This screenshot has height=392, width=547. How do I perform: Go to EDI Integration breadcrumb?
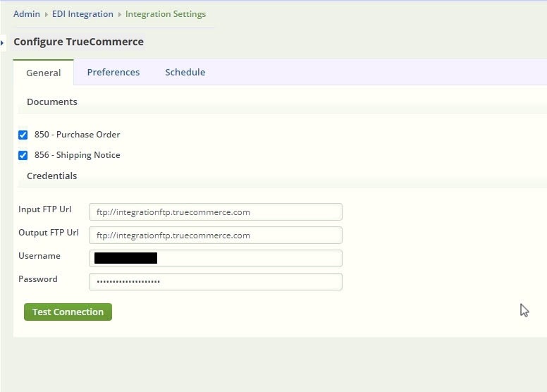click(82, 14)
